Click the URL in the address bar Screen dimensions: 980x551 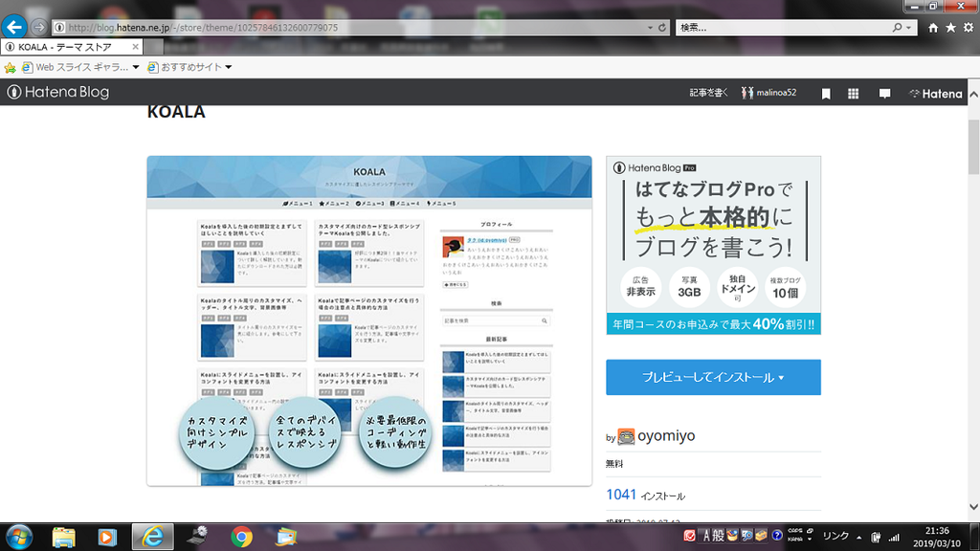(203, 28)
